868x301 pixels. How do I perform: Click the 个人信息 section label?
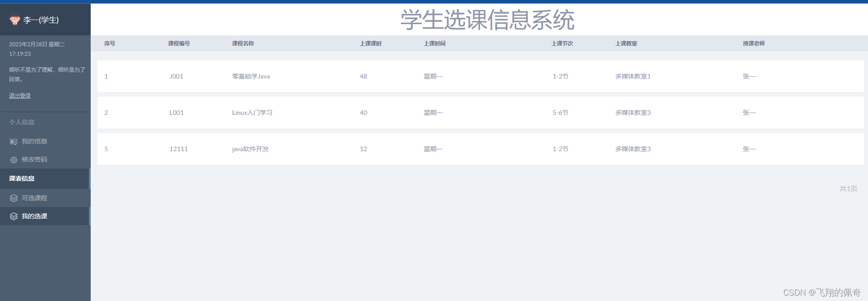coord(22,122)
